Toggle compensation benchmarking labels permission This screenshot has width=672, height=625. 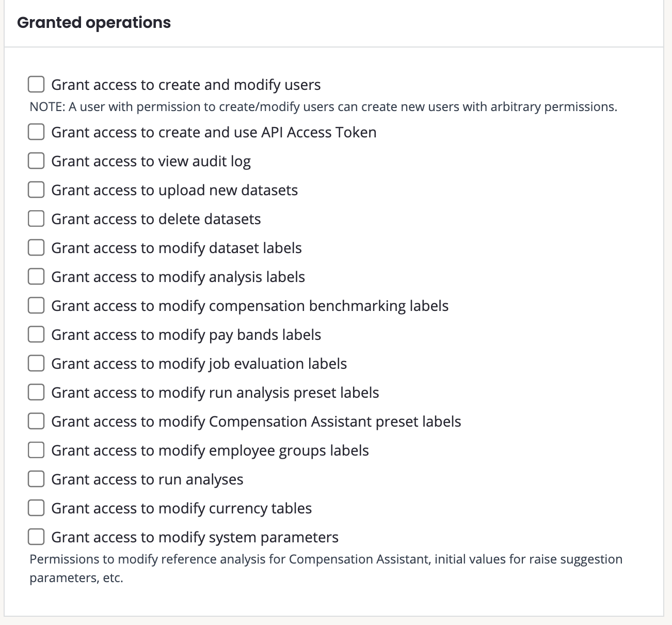point(36,305)
